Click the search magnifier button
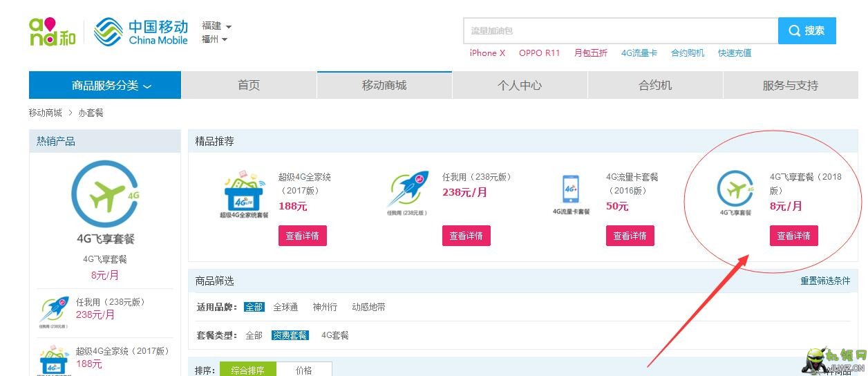868x376 pixels. [807, 31]
